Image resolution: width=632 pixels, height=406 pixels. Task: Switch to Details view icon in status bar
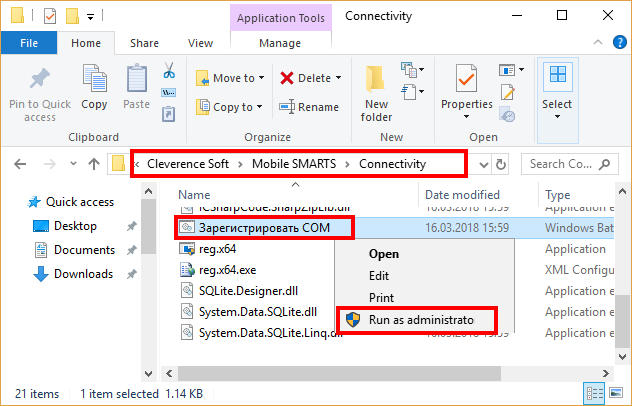594,393
